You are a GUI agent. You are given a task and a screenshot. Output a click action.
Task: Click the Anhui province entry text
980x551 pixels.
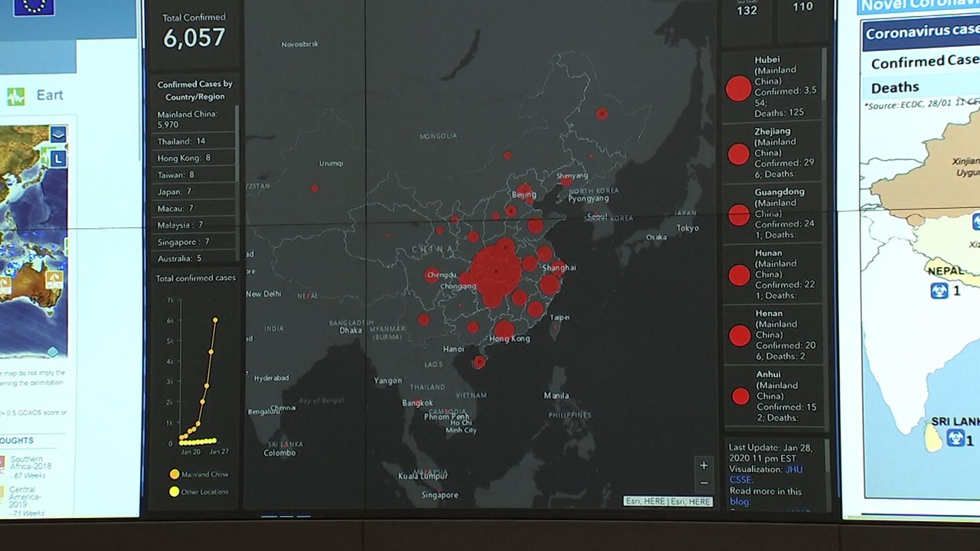tap(787, 396)
